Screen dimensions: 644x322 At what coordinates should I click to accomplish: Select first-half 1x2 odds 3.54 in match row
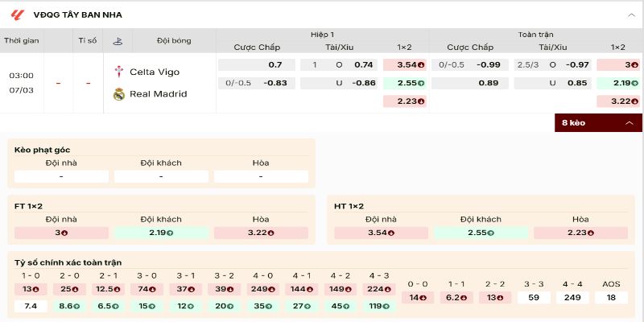pyautogui.click(x=405, y=65)
